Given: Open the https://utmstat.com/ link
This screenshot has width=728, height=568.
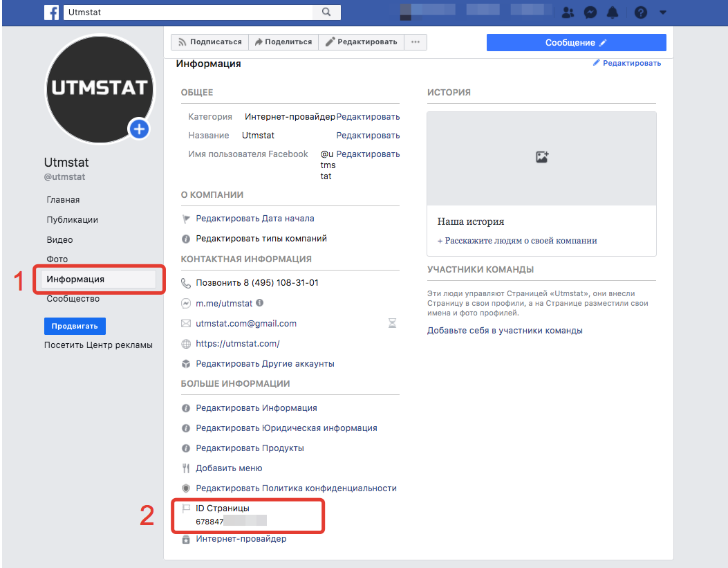Looking at the screenshot, I should [236, 343].
